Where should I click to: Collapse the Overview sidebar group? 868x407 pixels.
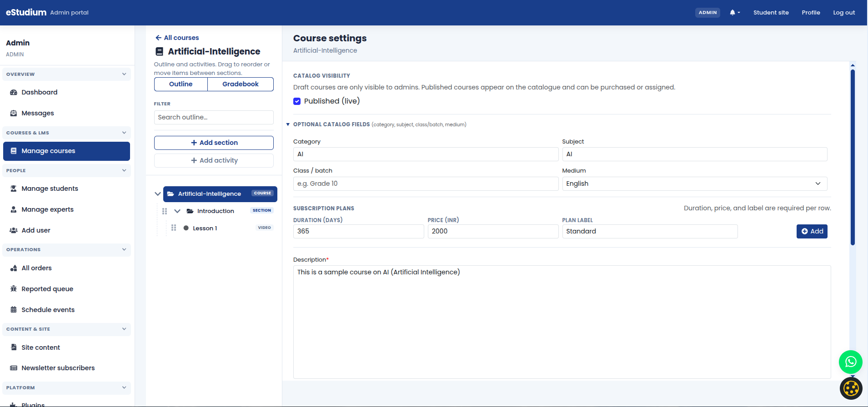click(x=124, y=74)
